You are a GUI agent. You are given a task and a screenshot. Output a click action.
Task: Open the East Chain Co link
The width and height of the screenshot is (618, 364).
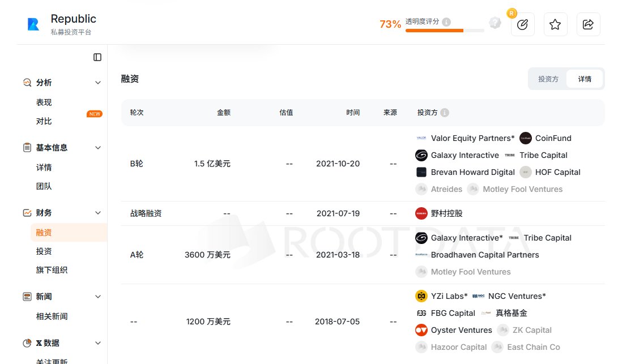[x=533, y=347]
